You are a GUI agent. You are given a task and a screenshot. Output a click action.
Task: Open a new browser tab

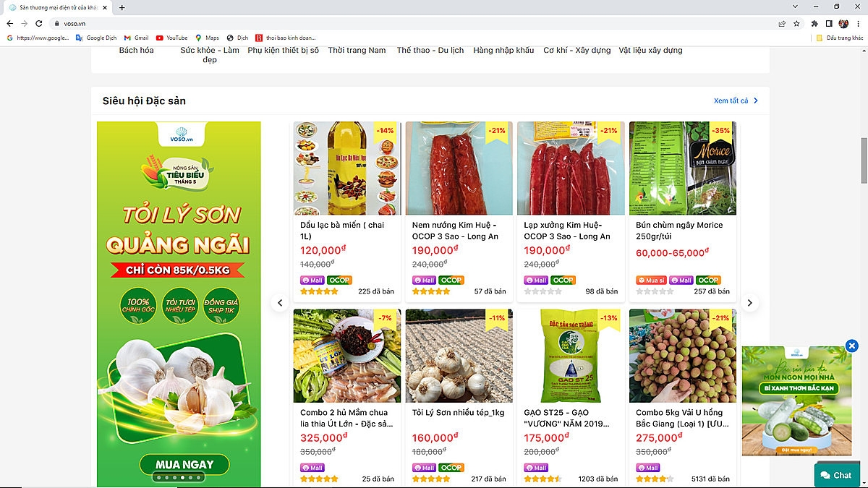coord(122,7)
